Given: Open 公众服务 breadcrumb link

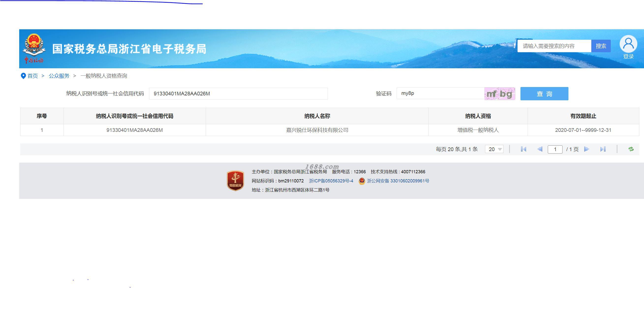Looking at the screenshot, I should pyautogui.click(x=59, y=76).
